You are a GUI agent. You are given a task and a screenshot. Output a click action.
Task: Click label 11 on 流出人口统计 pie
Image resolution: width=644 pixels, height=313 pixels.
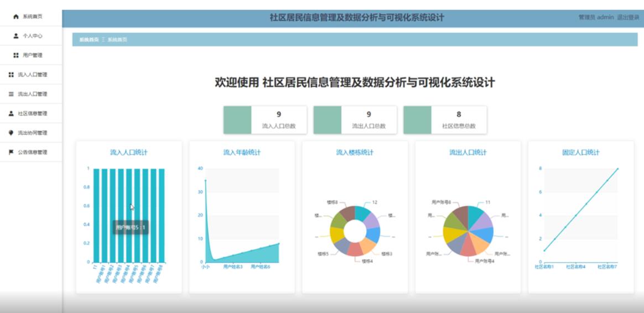(488, 202)
